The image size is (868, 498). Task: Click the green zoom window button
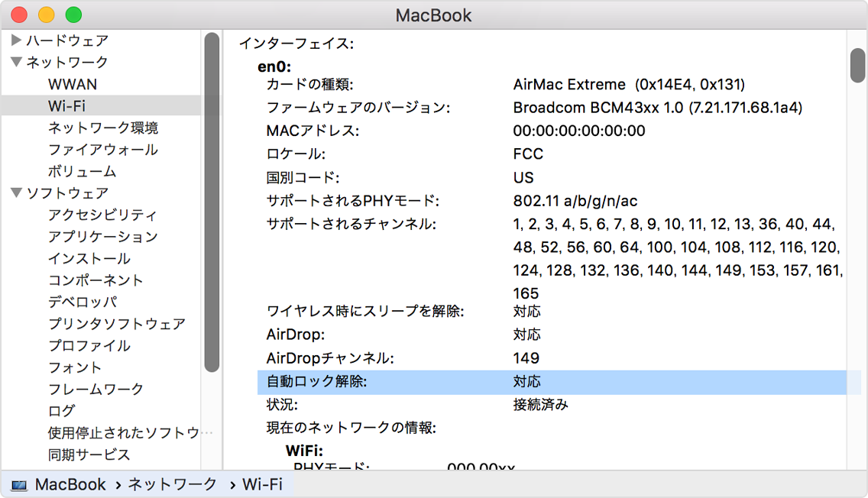pyautogui.click(x=73, y=15)
